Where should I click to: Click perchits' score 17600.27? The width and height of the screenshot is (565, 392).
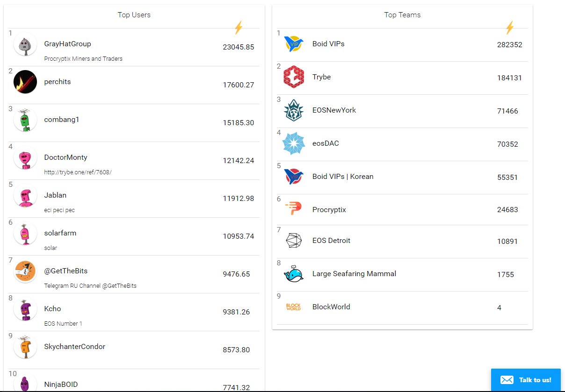(x=239, y=85)
